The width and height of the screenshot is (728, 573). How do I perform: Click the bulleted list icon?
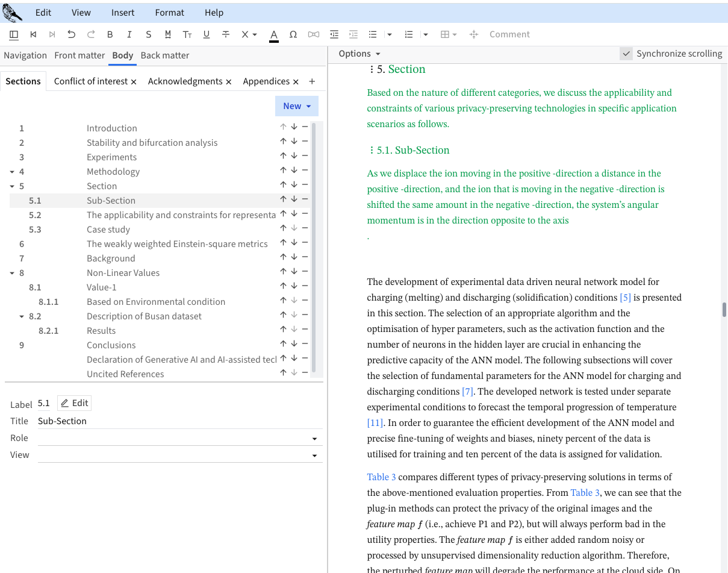pos(373,34)
